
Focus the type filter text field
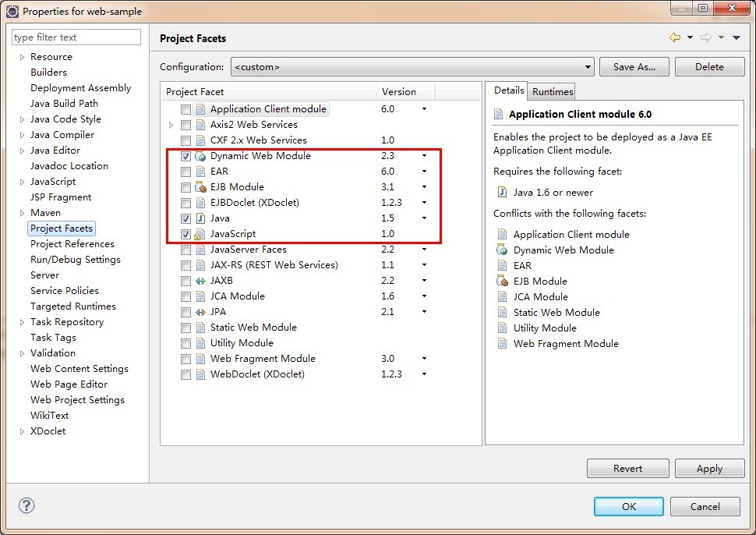click(x=76, y=37)
